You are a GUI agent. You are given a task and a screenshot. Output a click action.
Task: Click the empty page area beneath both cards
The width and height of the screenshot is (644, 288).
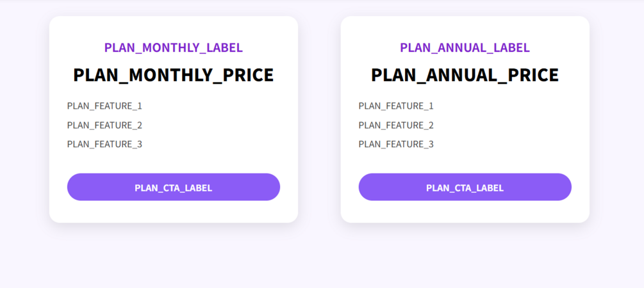click(320, 256)
